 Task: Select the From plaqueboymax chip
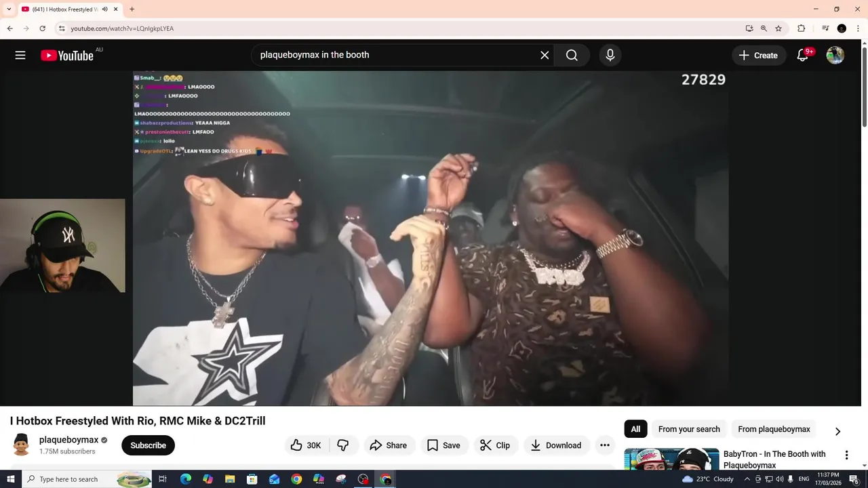774,429
